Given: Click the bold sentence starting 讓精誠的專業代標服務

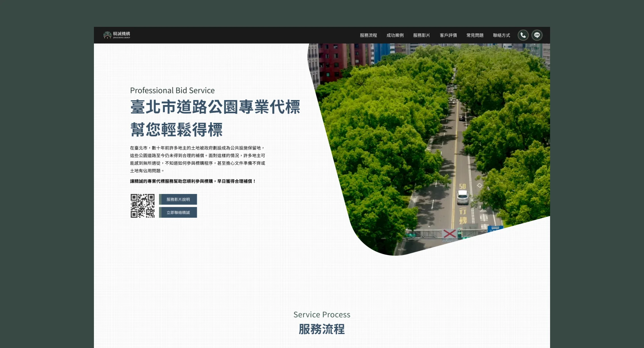Looking at the screenshot, I should [193, 181].
